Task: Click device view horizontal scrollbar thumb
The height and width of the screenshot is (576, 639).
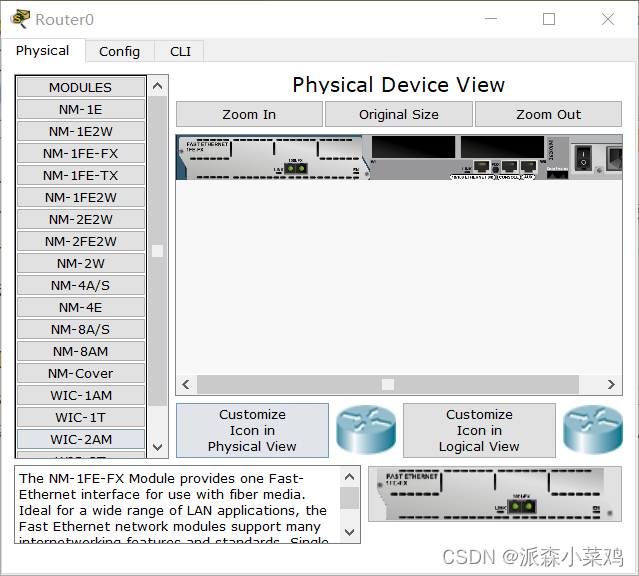Action: 388,384
